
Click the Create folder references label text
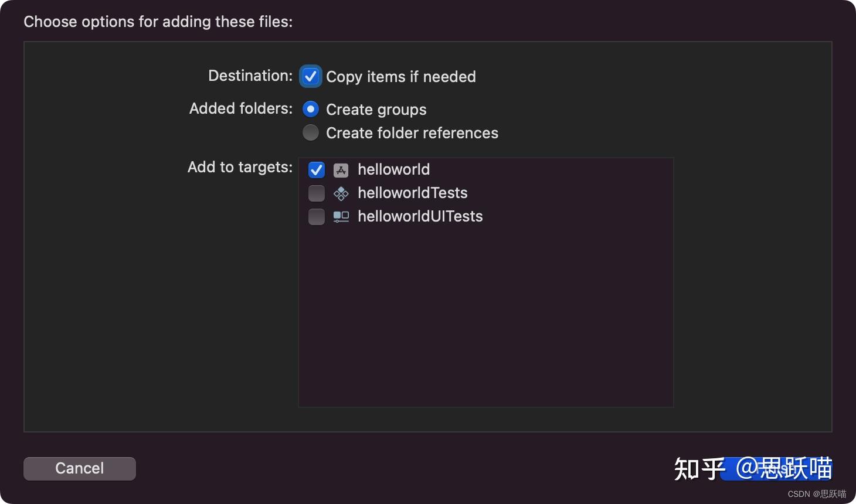(x=412, y=133)
